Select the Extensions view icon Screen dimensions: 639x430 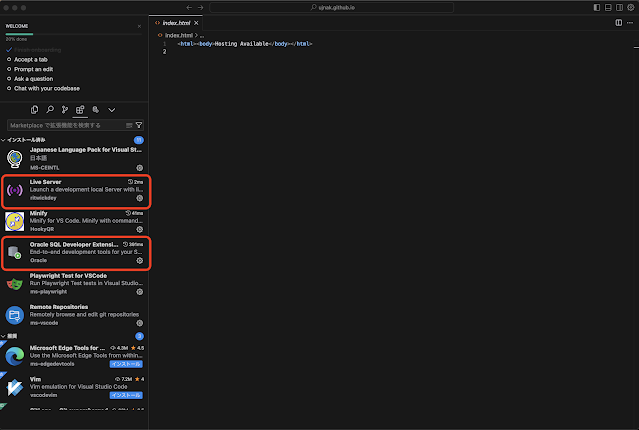click(80, 110)
